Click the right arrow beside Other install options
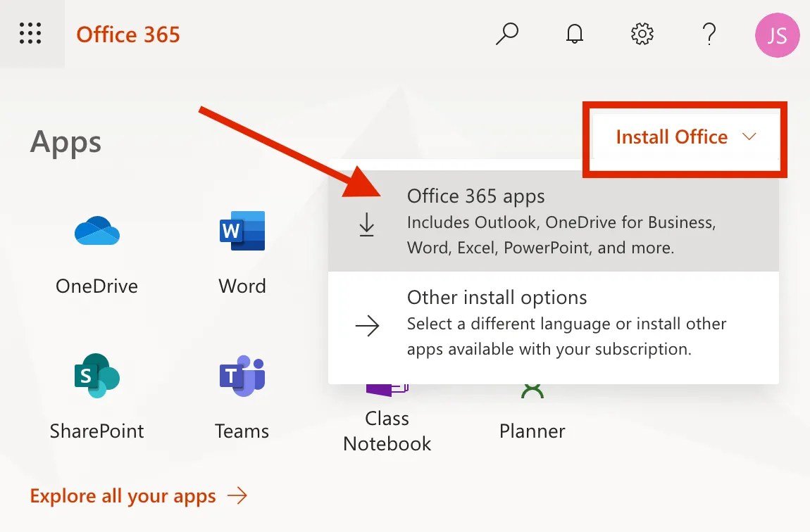This screenshot has height=532, width=810. coord(367,326)
